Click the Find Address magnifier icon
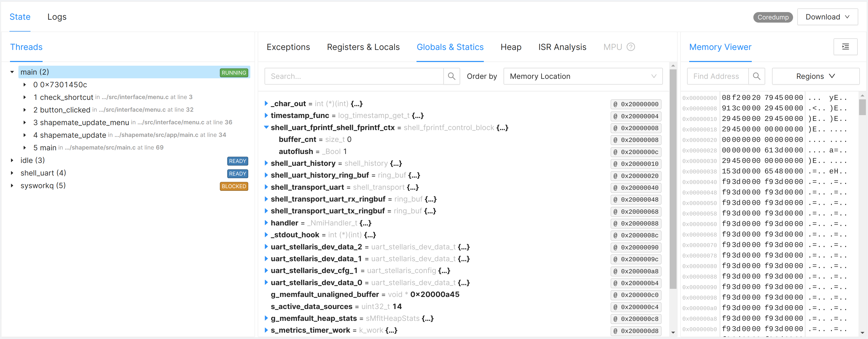 [x=757, y=76]
